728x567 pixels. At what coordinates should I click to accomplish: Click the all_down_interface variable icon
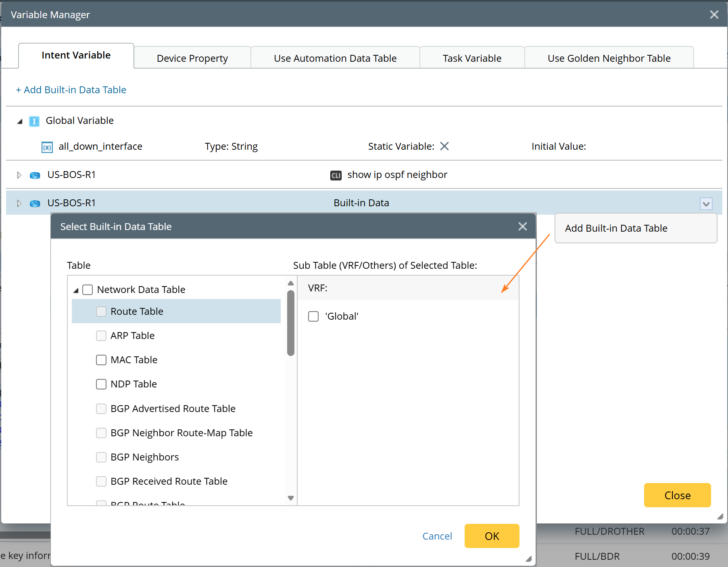click(x=47, y=147)
